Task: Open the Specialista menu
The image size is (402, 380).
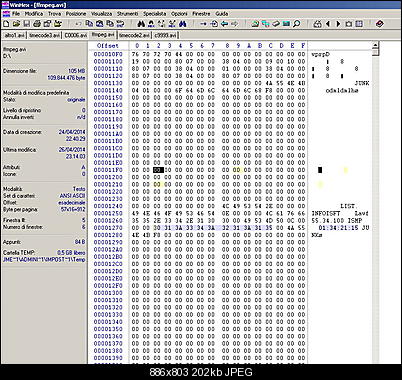Action: click(155, 14)
